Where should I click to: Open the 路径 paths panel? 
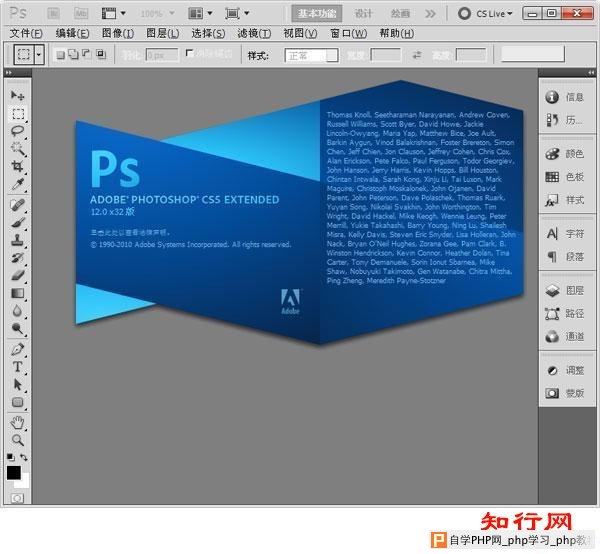click(x=565, y=313)
